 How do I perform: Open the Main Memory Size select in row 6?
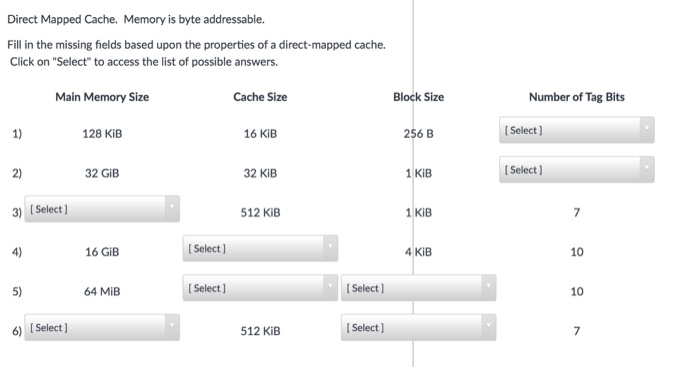[x=102, y=327]
